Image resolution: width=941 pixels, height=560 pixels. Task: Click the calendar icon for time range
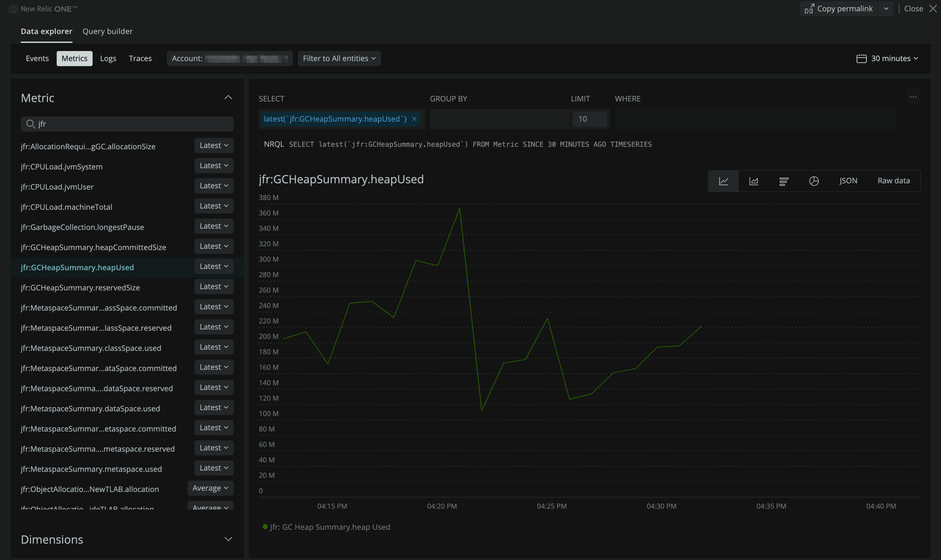861,59
